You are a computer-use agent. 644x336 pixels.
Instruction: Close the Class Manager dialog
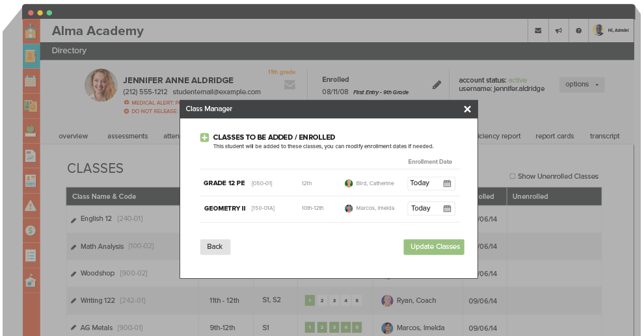tap(467, 109)
